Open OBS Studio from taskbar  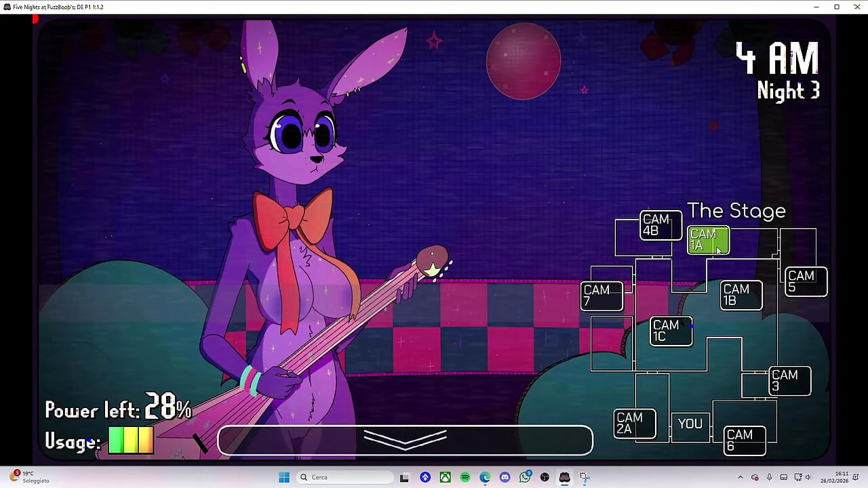click(x=545, y=477)
